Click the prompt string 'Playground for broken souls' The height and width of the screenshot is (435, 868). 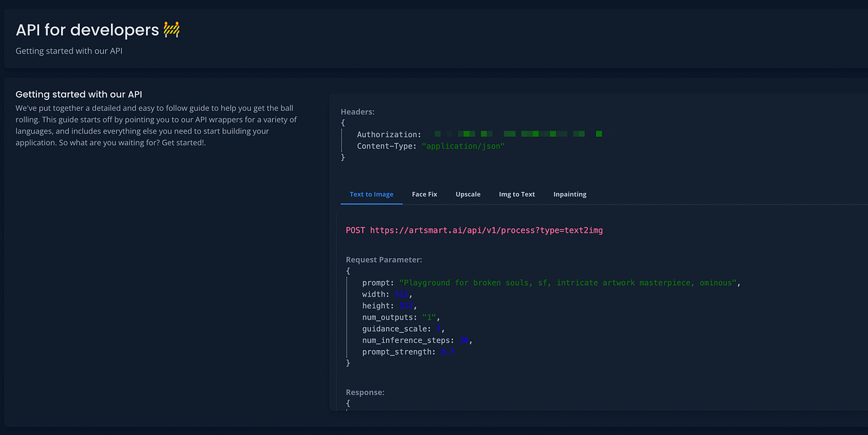pos(568,283)
